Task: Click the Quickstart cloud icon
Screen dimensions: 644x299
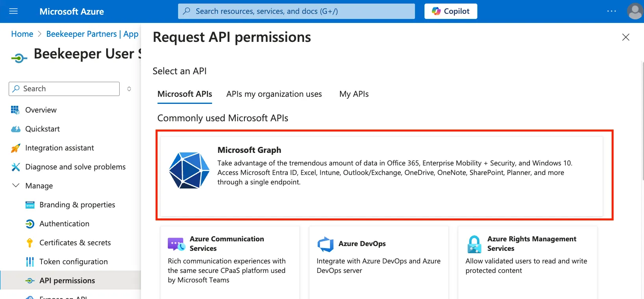Action: (15, 129)
